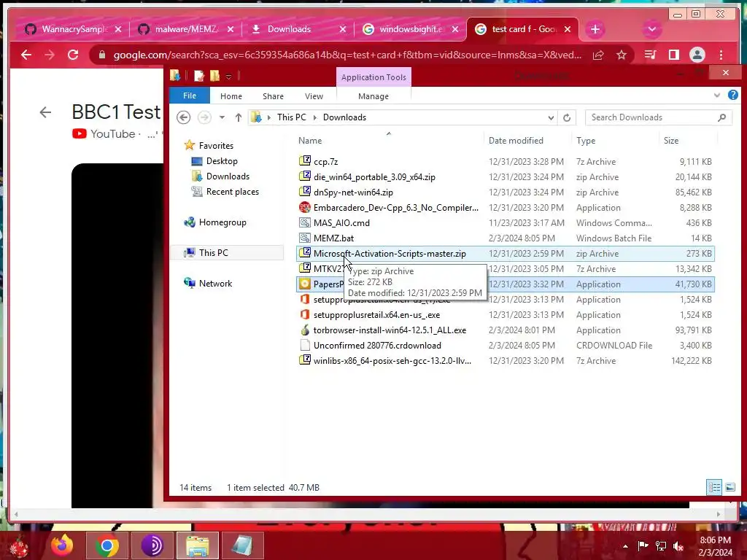The height and width of the screenshot is (560, 747).
Task: Open the File ribbon tab
Action: (x=190, y=96)
